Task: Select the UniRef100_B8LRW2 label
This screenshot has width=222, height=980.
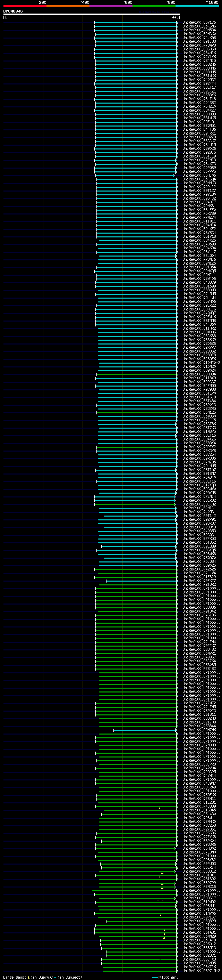Action: (x=199, y=500)
